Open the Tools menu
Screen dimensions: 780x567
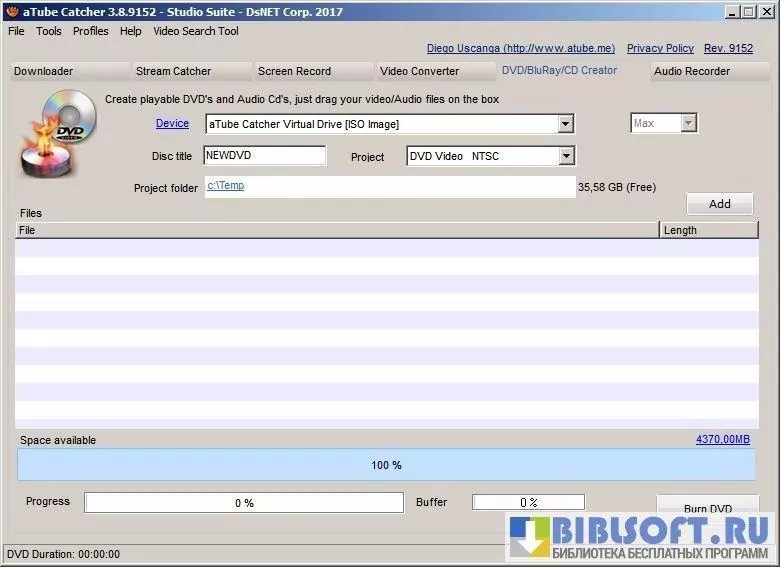pos(49,31)
